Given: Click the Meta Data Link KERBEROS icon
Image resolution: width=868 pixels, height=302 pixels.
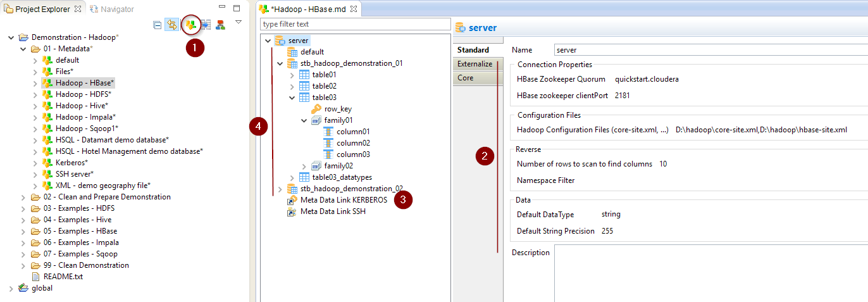Looking at the screenshot, I should click(292, 200).
